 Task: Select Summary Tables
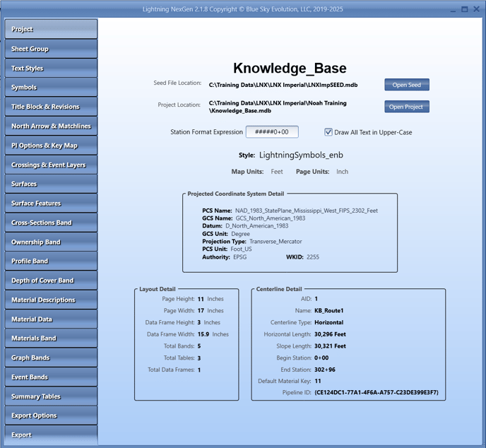click(51, 396)
